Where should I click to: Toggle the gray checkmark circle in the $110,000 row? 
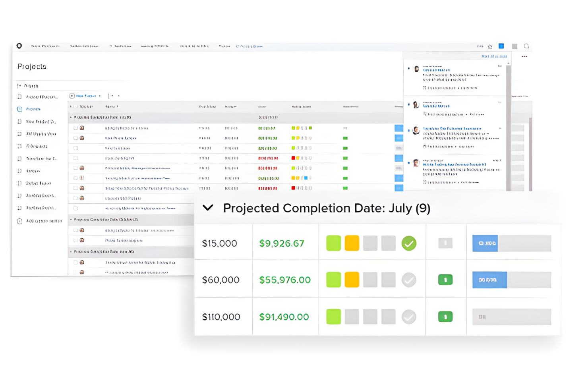coord(409,317)
